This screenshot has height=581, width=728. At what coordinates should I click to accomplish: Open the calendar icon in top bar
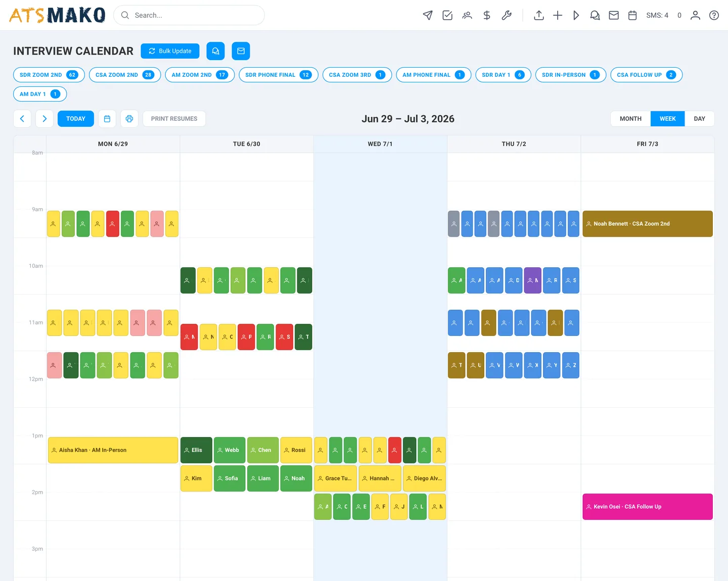[x=632, y=15]
